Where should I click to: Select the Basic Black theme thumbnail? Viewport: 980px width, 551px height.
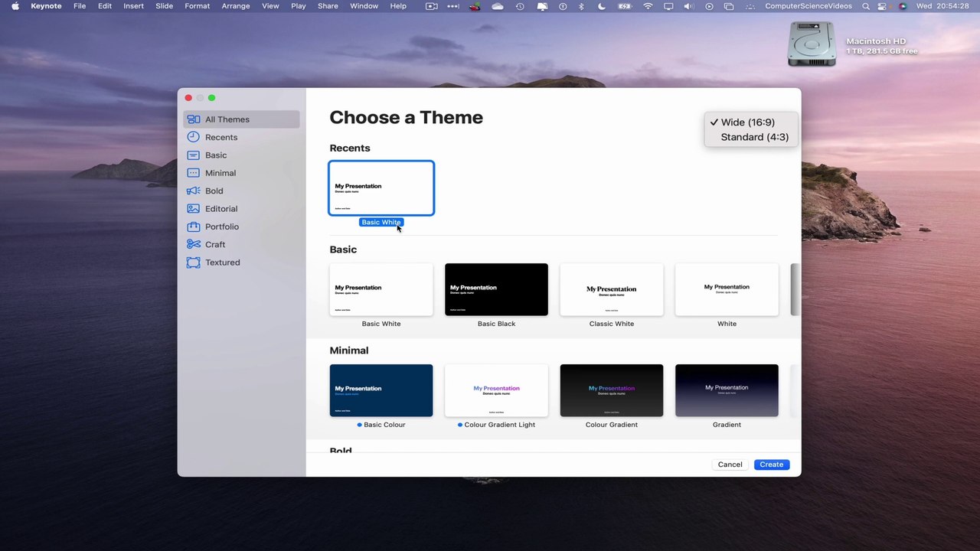496,289
